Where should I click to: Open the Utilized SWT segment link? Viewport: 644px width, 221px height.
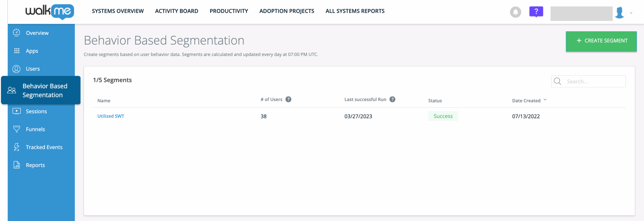[111, 116]
